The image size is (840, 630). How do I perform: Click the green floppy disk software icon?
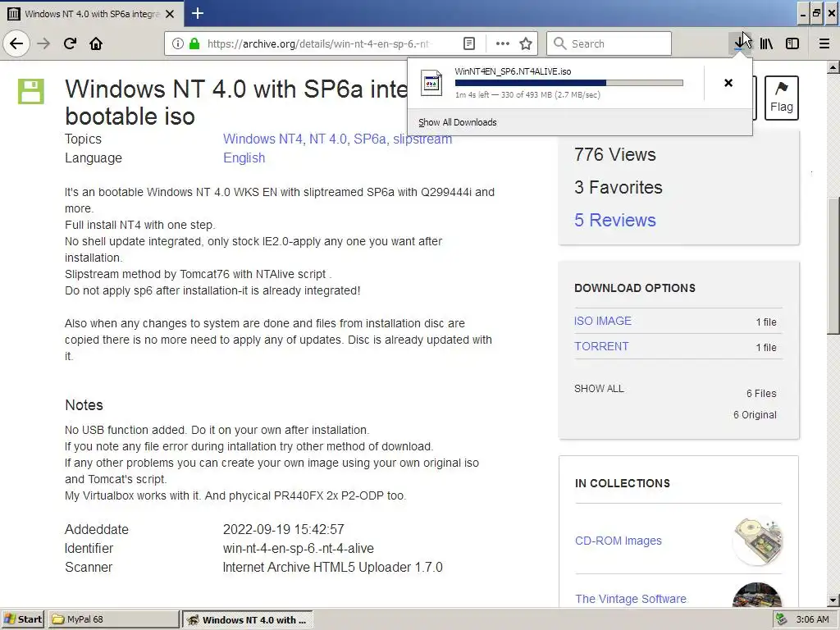click(31, 91)
